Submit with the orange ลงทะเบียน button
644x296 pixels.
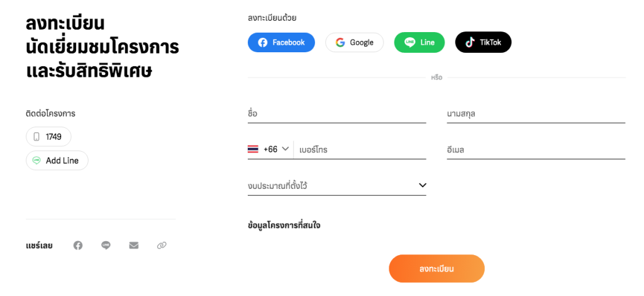click(x=436, y=269)
